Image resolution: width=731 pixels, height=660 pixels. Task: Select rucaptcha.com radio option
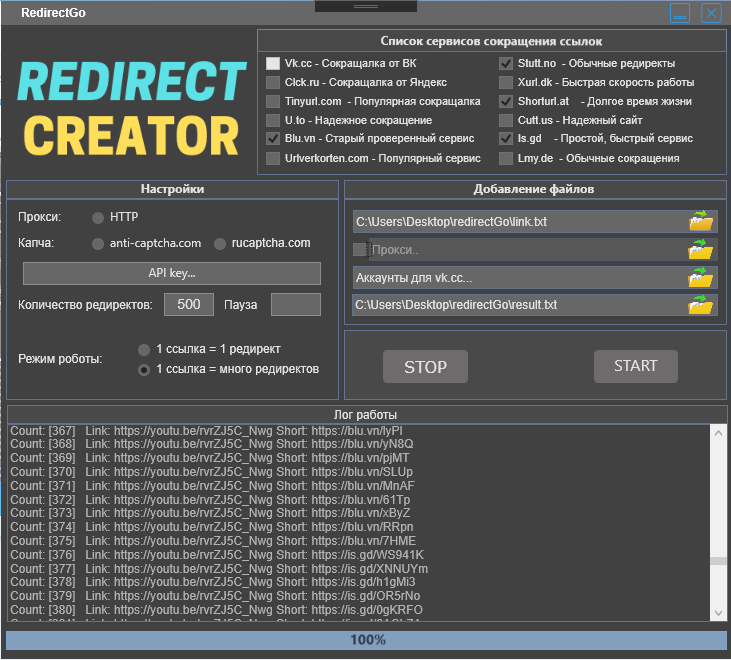220,244
